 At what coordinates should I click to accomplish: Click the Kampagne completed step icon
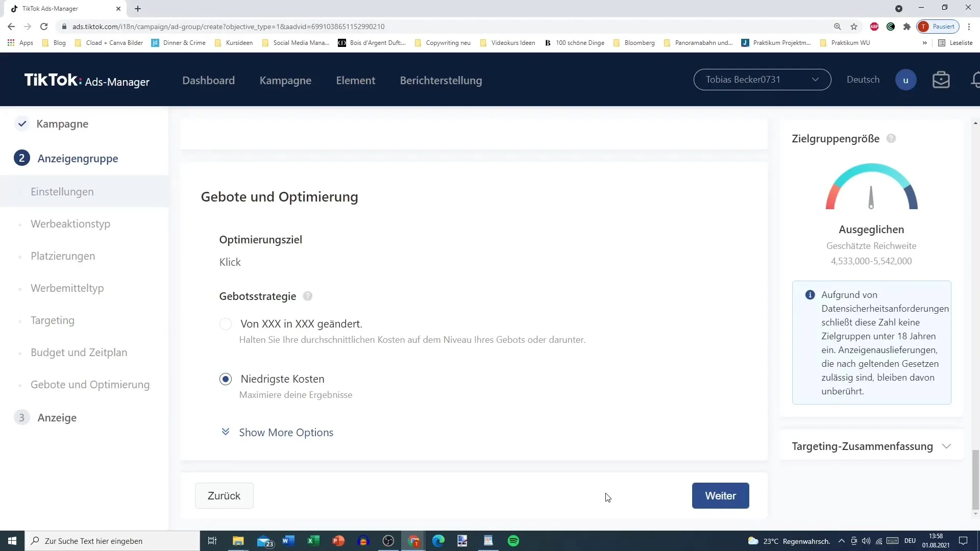point(21,123)
